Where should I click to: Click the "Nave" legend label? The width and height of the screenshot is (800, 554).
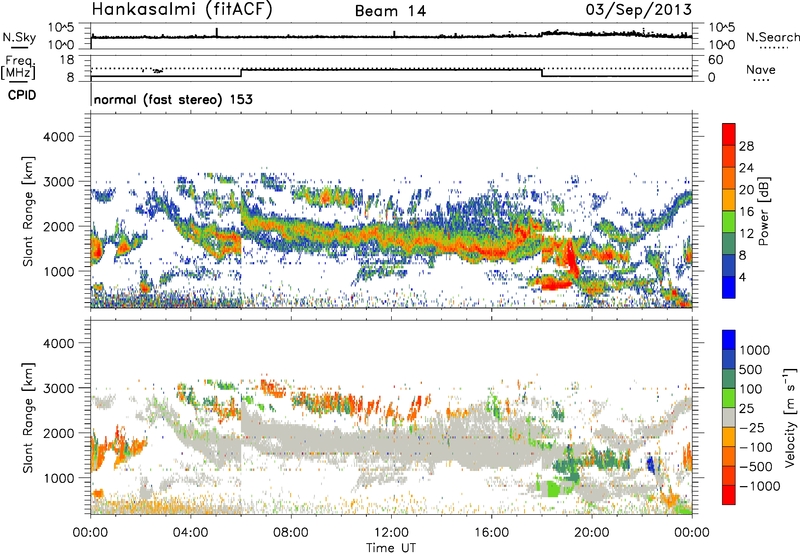tap(761, 69)
